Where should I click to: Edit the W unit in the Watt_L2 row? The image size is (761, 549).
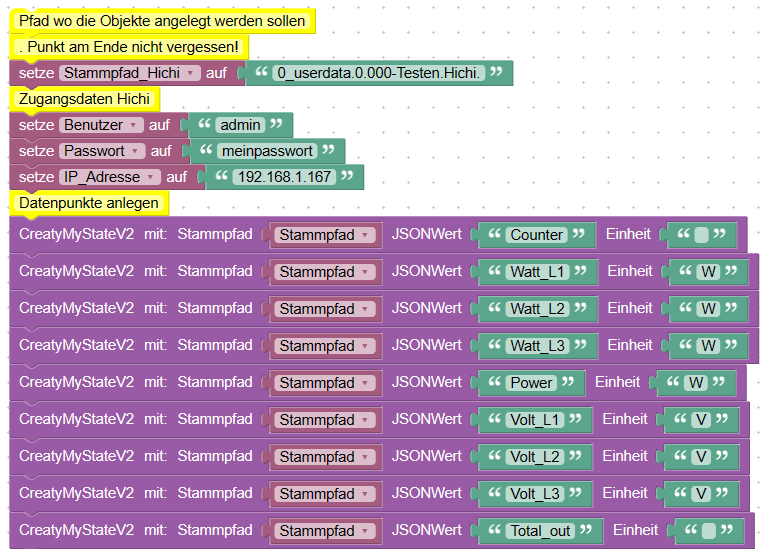click(709, 309)
